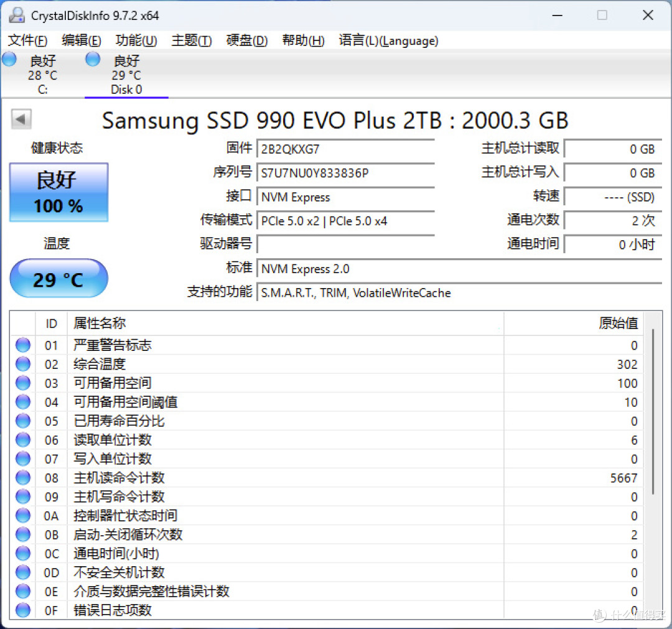Click the 属性名称 column header
Screen dimensions: 672x629
(x=286, y=324)
